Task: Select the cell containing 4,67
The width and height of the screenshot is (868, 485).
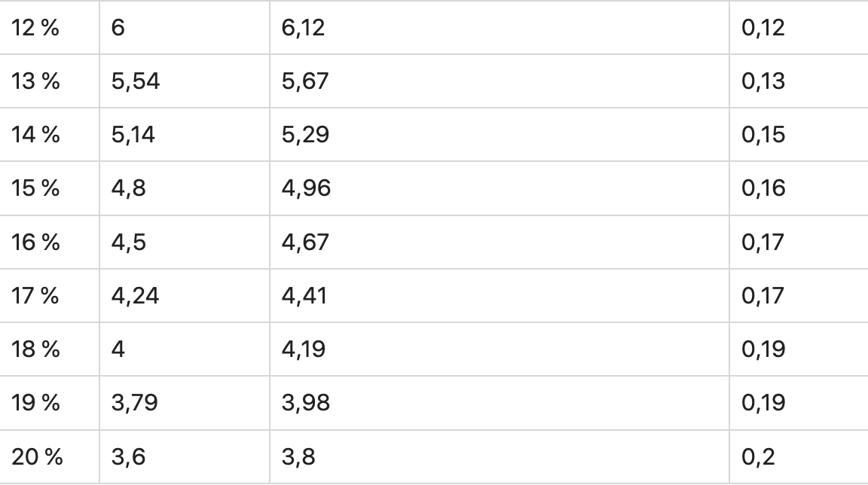Action: click(305, 242)
